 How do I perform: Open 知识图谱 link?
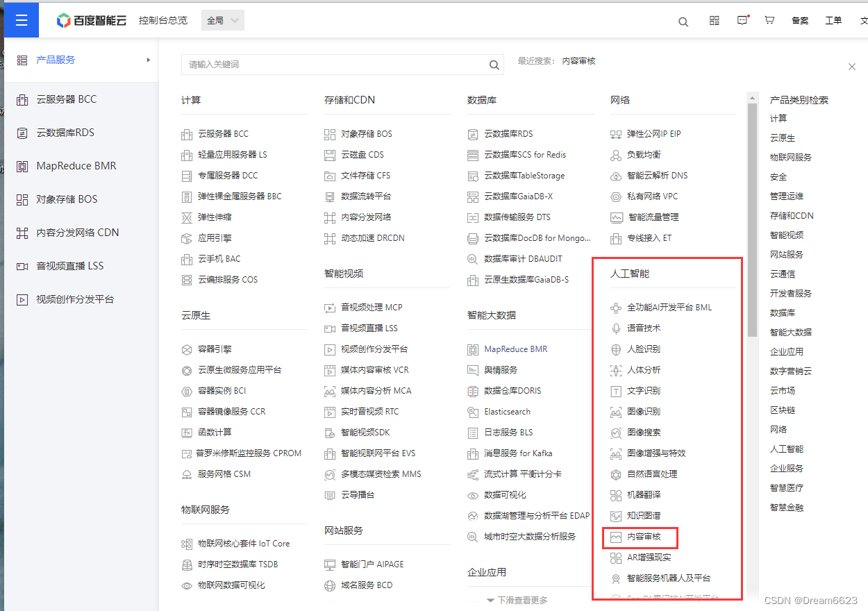pyautogui.click(x=644, y=516)
